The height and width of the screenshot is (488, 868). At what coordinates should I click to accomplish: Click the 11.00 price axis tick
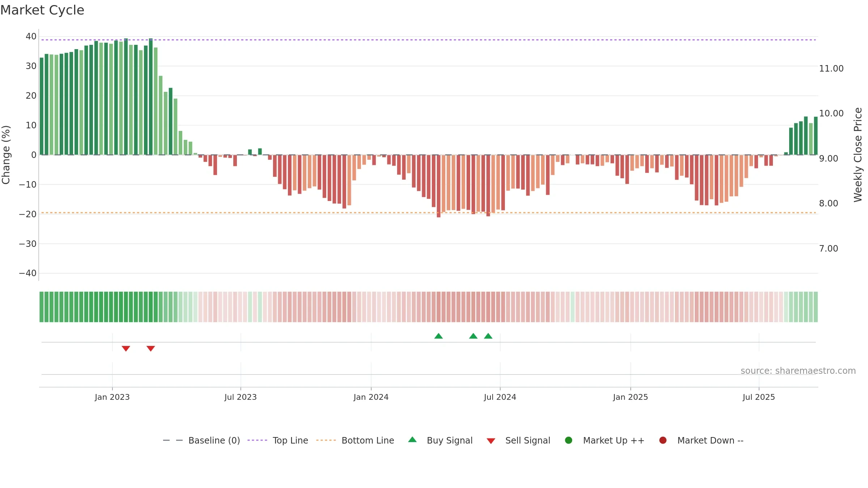(x=831, y=68)
